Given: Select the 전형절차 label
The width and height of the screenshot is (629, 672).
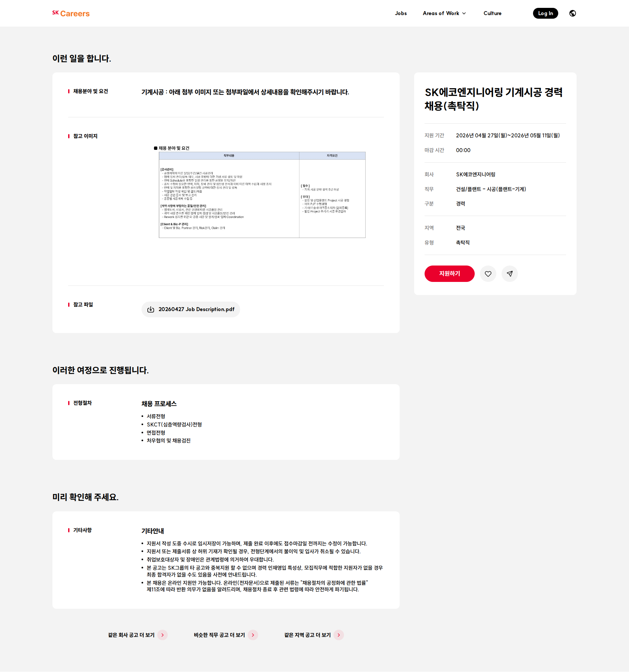Looking at the screenshot, I should (x=82, y=403).
